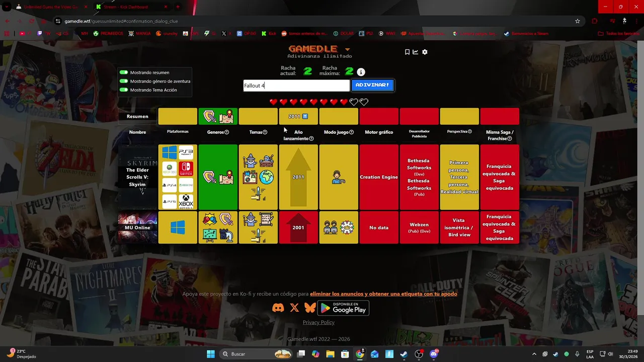Open the bookmark icon beside the Gamedle title
The height and width of the screenshot is (362, 644).
point(407,52)
